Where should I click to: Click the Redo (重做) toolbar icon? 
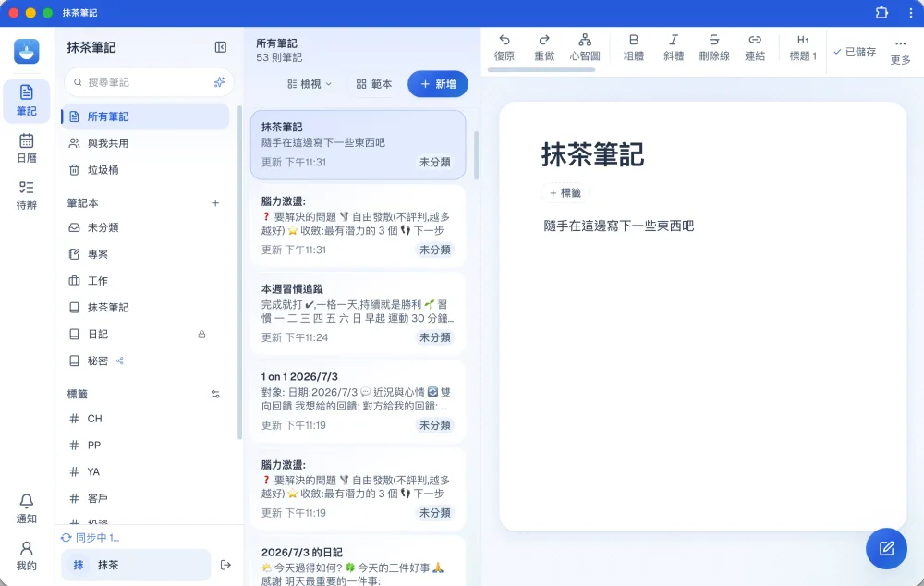[544, 47]
